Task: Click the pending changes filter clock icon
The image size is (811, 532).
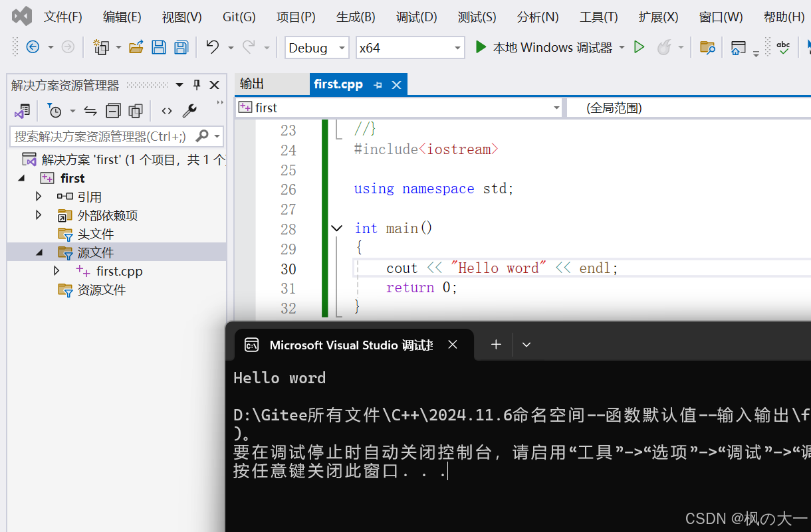Action: (55, 111)
